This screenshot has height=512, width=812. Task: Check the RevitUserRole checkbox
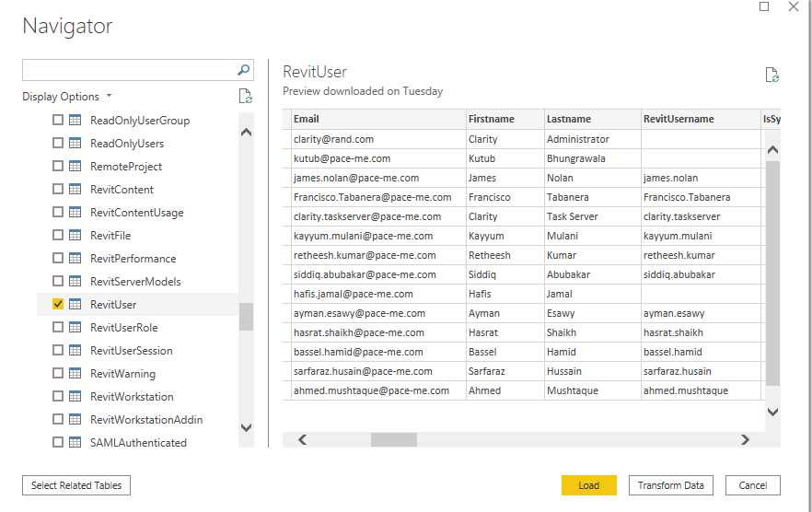coord(58,328)
